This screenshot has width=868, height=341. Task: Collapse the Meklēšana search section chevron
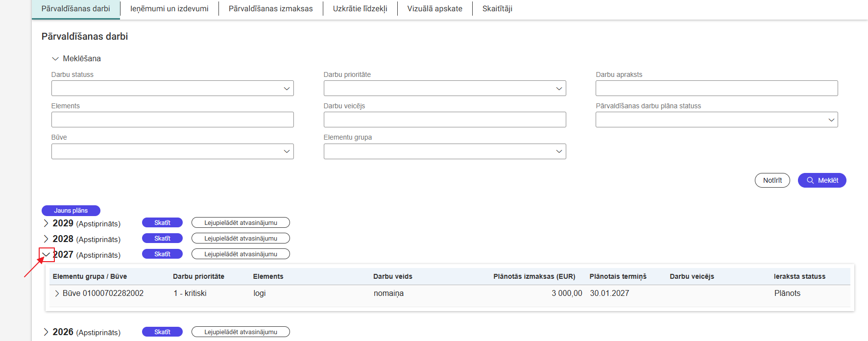click(x=55, y=59)
